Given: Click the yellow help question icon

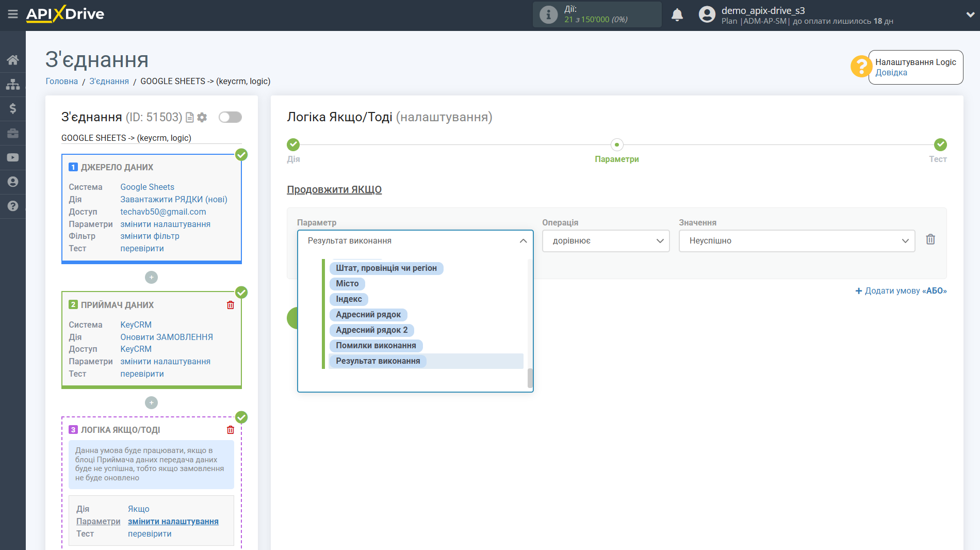Looking at the screenshot, I should point(861,67).
